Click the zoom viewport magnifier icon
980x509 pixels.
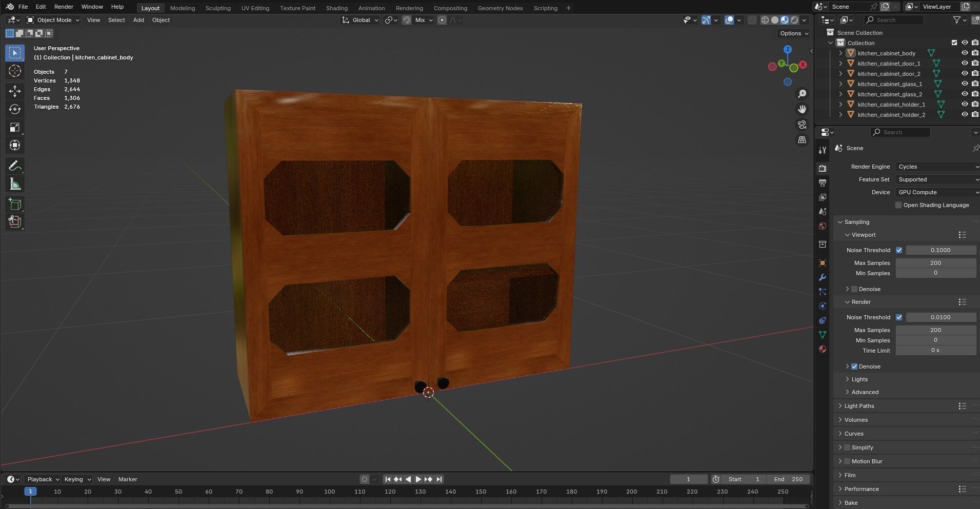(x=802, y=94)
